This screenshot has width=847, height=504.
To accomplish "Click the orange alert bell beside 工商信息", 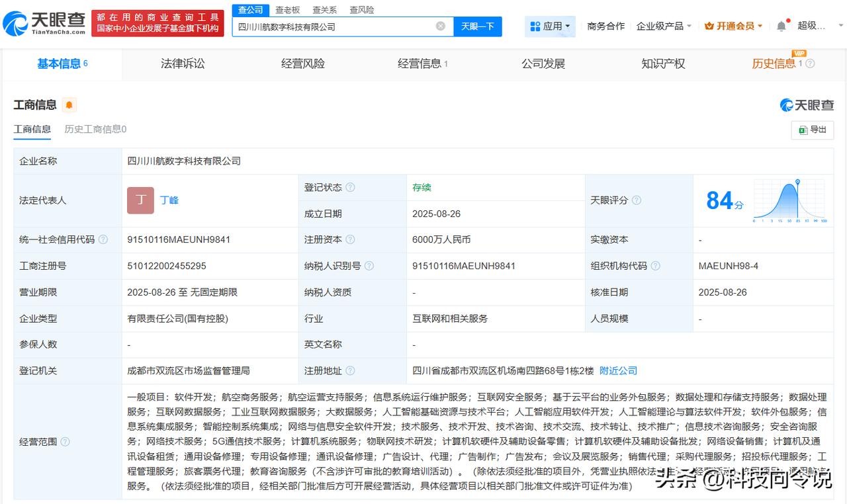I will [69, 105].
